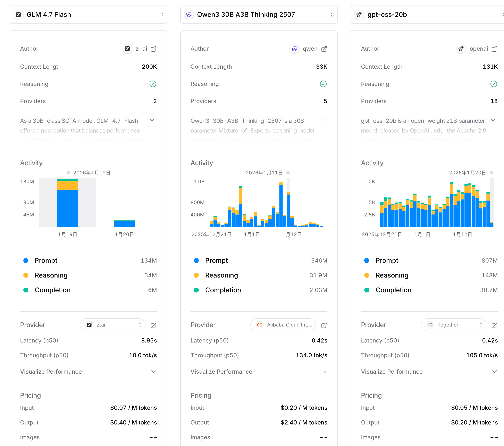Click the Qwen3 reasoning green checkmark icon
Viewport: 504px width, 446px height.
click(x=323, y=84)
